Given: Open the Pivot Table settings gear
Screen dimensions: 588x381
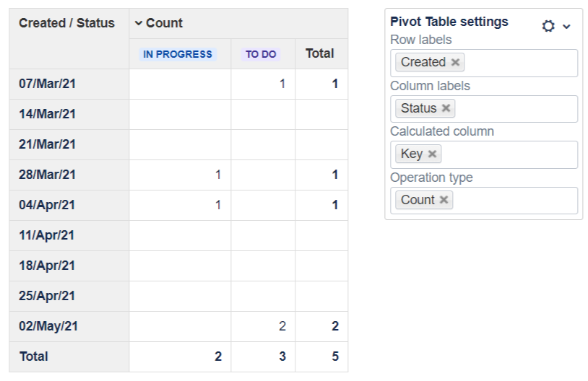Looking at the screenshot, I should coord(548,26).
